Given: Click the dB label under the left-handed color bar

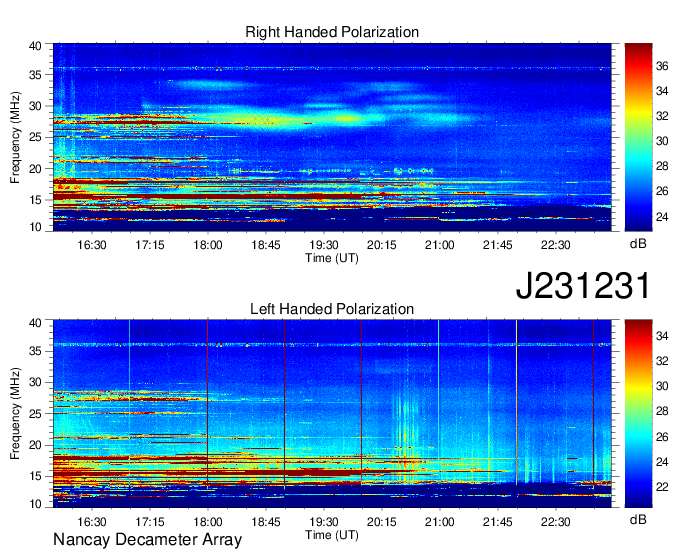Looking at the screenshot, I should tap(638, 519).
